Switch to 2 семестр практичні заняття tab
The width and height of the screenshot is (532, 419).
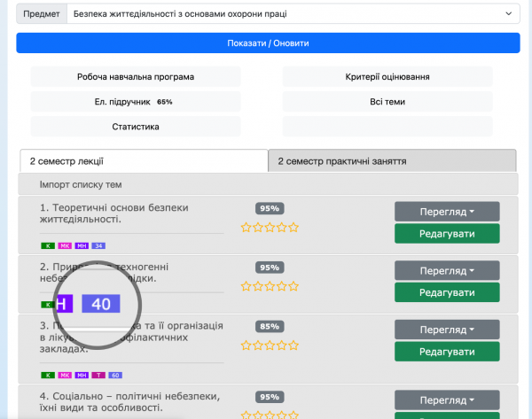392,161
